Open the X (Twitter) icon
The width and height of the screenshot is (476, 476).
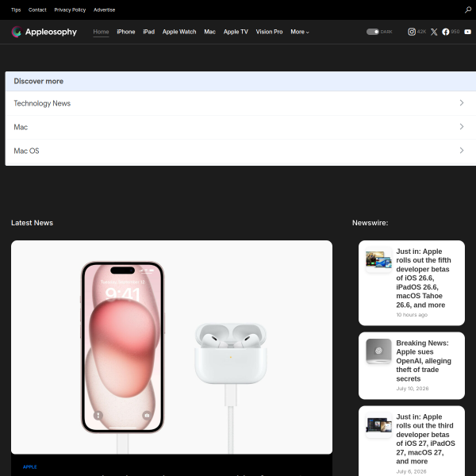click(x=434, y=32)
